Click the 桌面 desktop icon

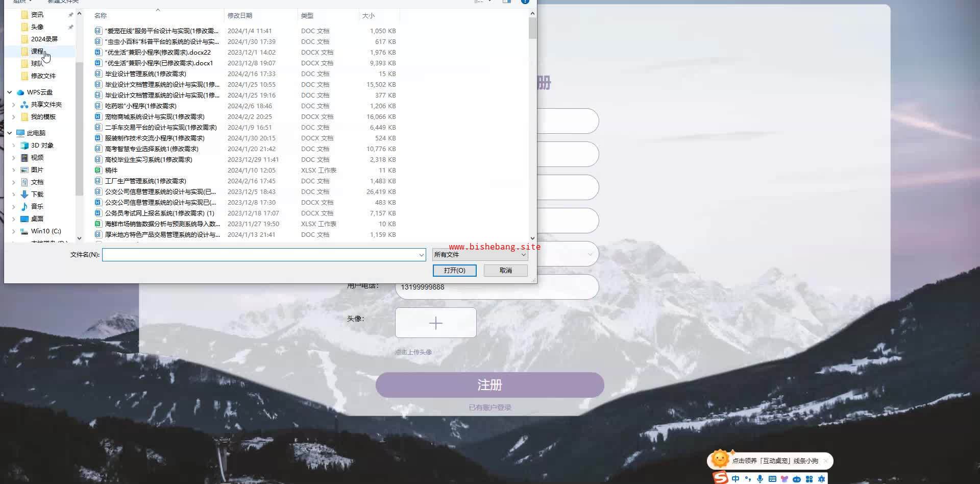[24, 219]
